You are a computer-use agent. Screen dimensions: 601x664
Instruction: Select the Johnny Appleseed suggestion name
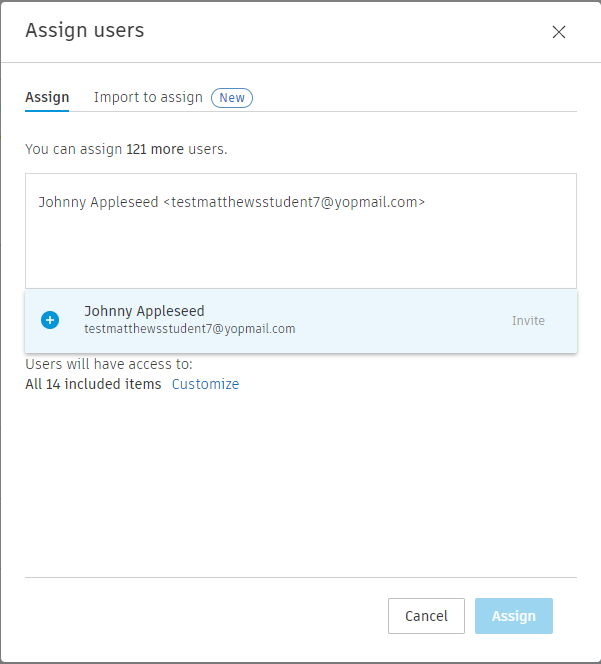click(x=144, y=311)
